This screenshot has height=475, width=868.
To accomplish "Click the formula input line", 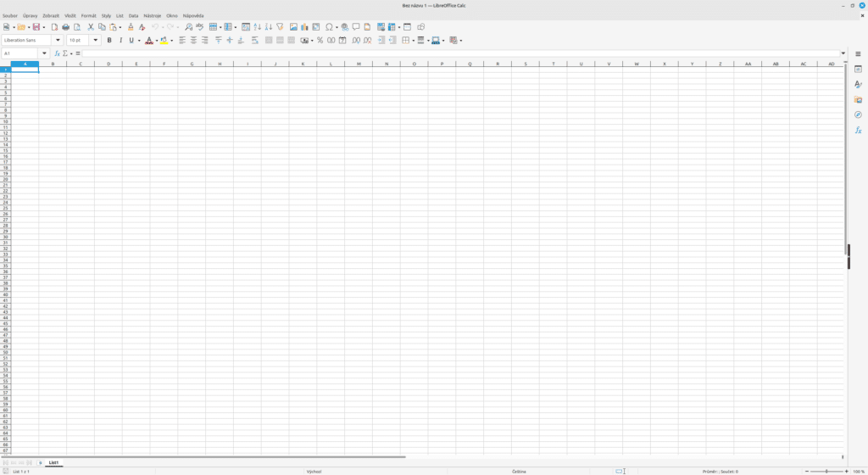I will pyautogui.click(x=458, y=53).
